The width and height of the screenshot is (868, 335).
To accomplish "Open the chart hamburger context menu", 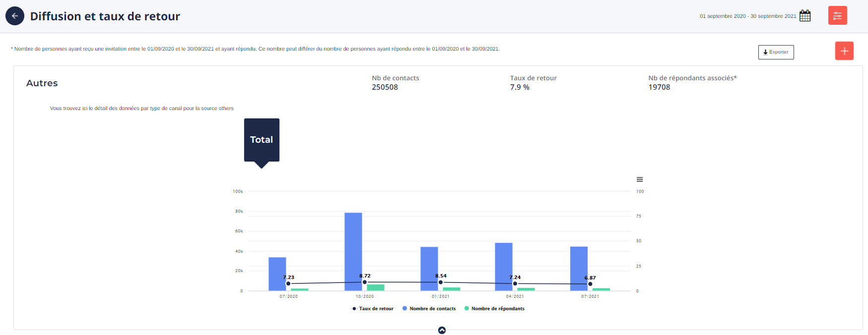I will (x=640, y=179).
